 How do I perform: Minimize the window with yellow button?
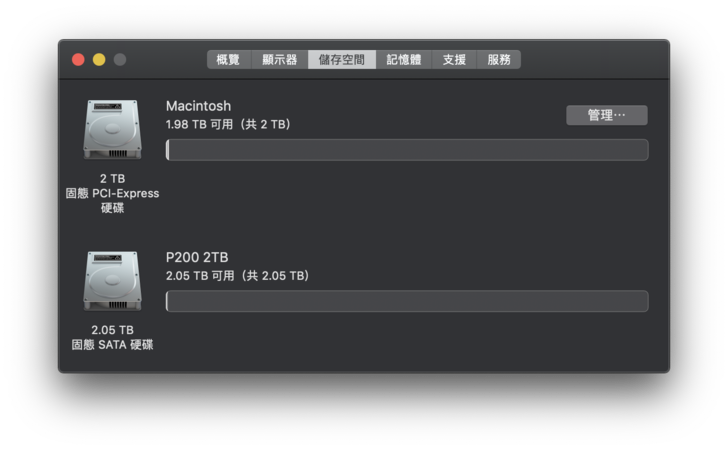tap(99, 60)
